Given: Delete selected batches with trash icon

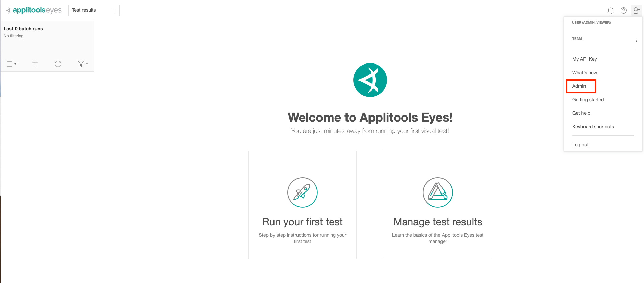Looking at the screenshot, I should tap(35, 64).
